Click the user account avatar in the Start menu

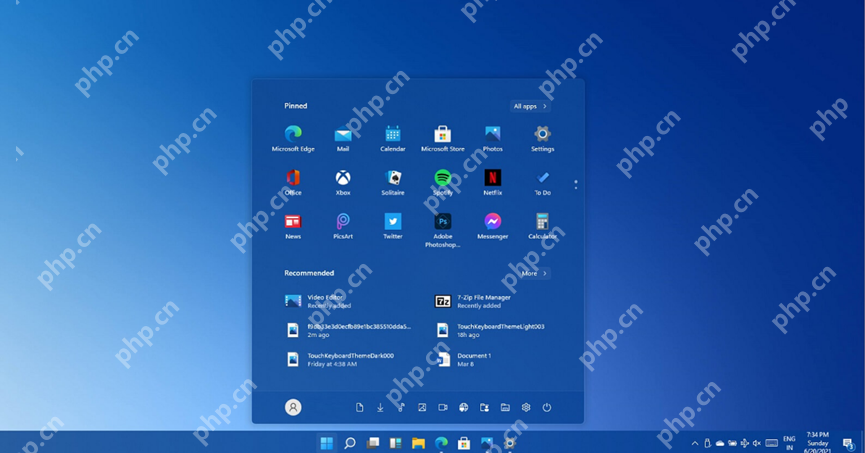pos(293,407)
